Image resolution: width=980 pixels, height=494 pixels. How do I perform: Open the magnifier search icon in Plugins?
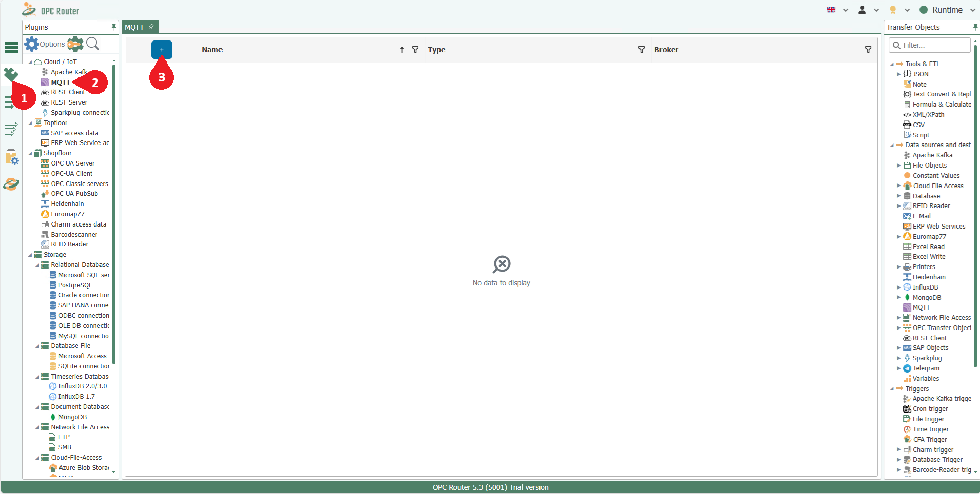[x=93, y=44]
